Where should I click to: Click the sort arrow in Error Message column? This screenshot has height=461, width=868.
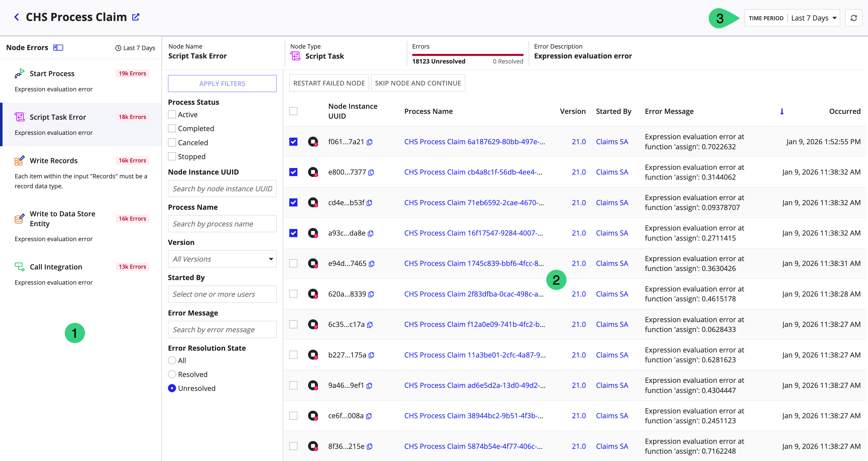pyautogui.click(x=782, y=112)
